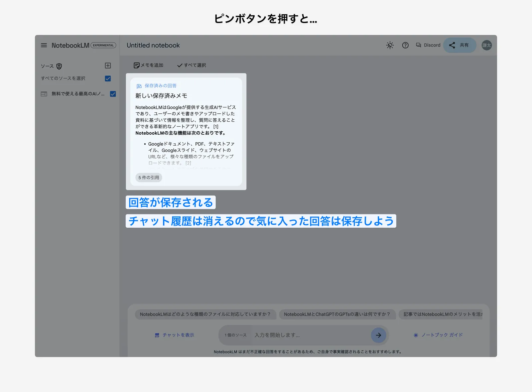
Task: Open the hamburger menu beside NotebookLM
Action: tap(44, 45)
